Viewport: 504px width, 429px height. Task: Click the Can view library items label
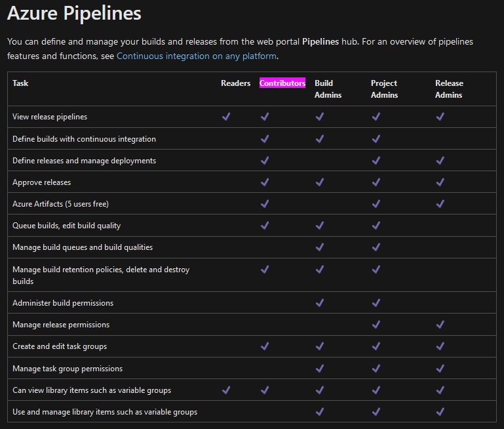click(92, 390)
